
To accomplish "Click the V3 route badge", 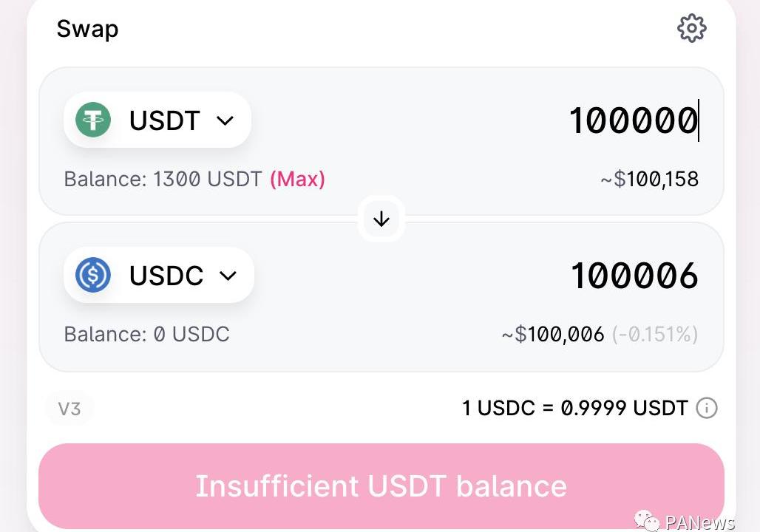I will pyautogui.click(x=69, y=408).
